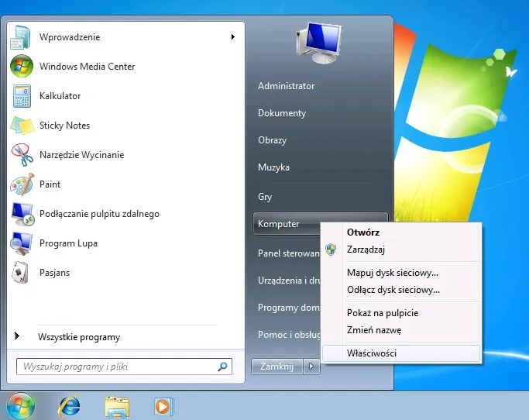The width and height of the screenshot is (529, 420).
Task: Open the Administrator user folder link
Action: (x=286, y=86)
